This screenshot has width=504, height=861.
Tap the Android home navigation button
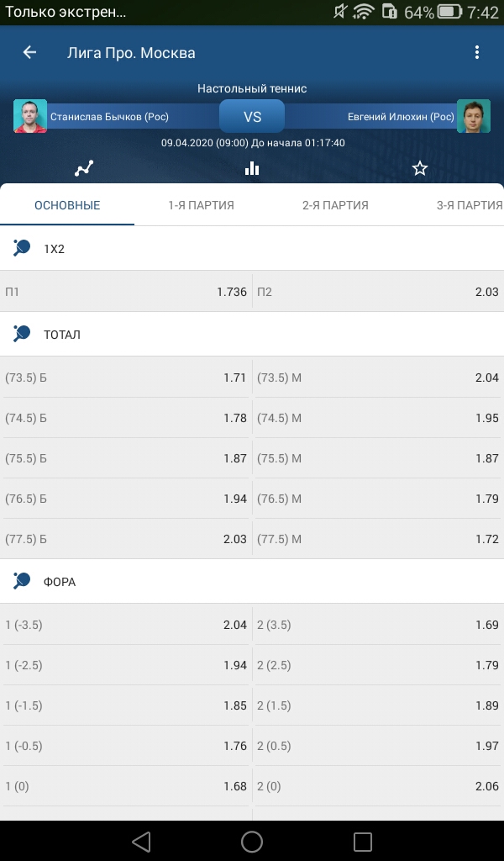(252, 841)
